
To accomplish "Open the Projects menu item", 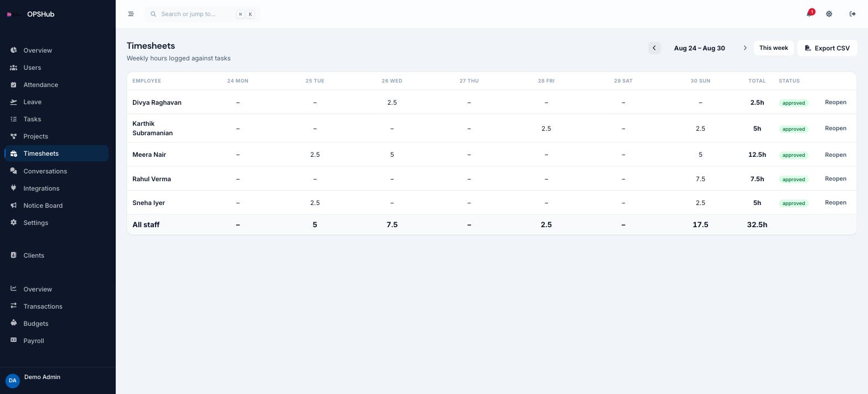I will [56, 136].
